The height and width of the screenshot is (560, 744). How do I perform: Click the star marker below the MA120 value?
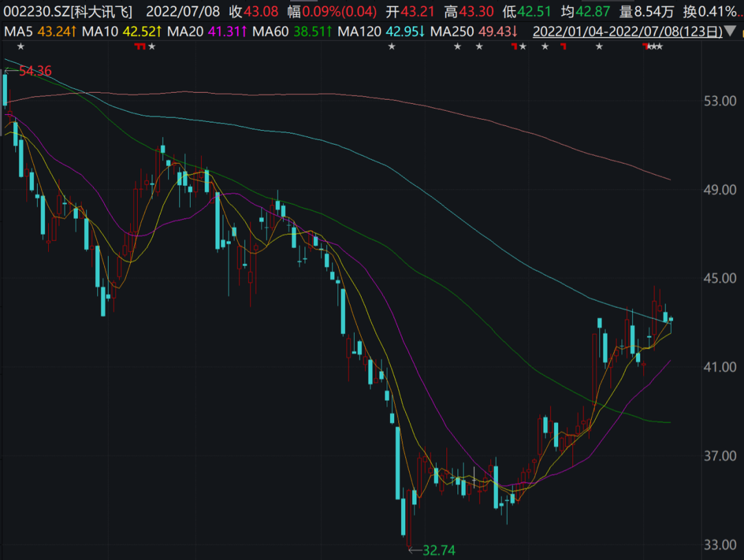[x=392, y=46]
